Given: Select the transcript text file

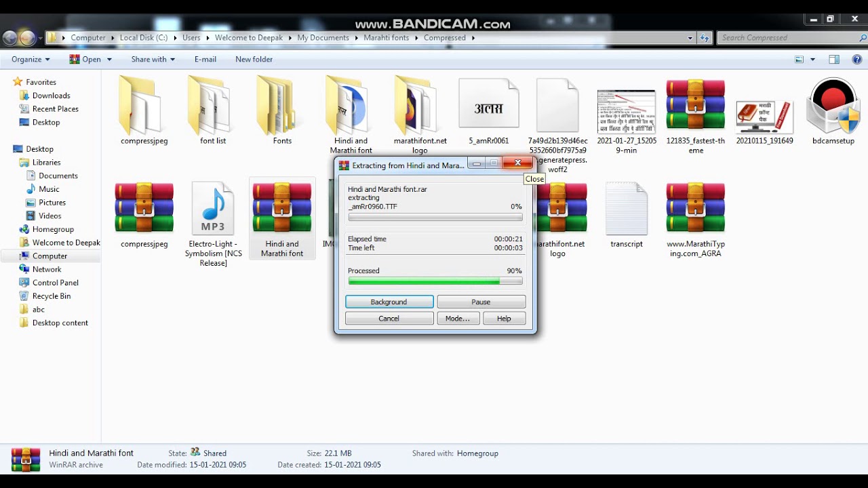Looking at the screenshot, I should pyautogui.click(x=627, y=208).
